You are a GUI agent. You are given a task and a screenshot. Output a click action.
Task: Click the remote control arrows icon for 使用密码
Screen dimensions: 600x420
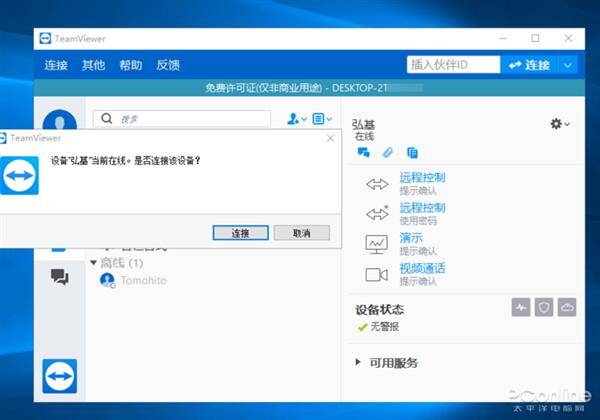(x=377, y=213)
